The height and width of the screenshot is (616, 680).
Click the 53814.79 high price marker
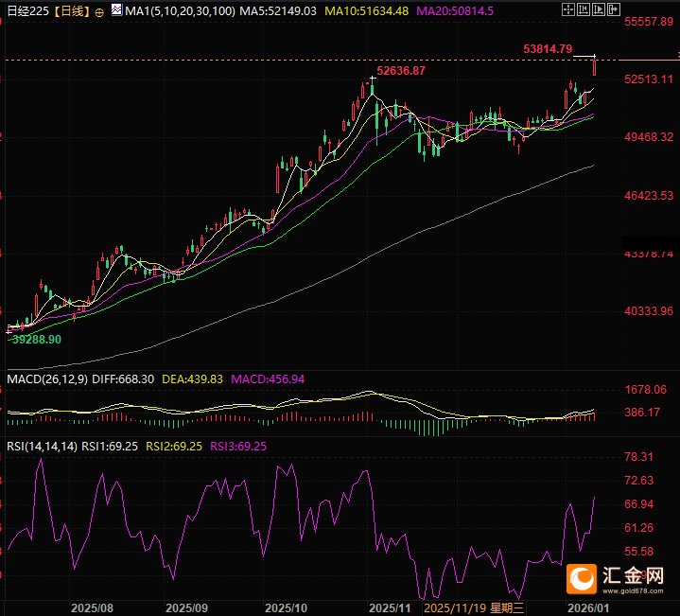click(x=547, y=48)
